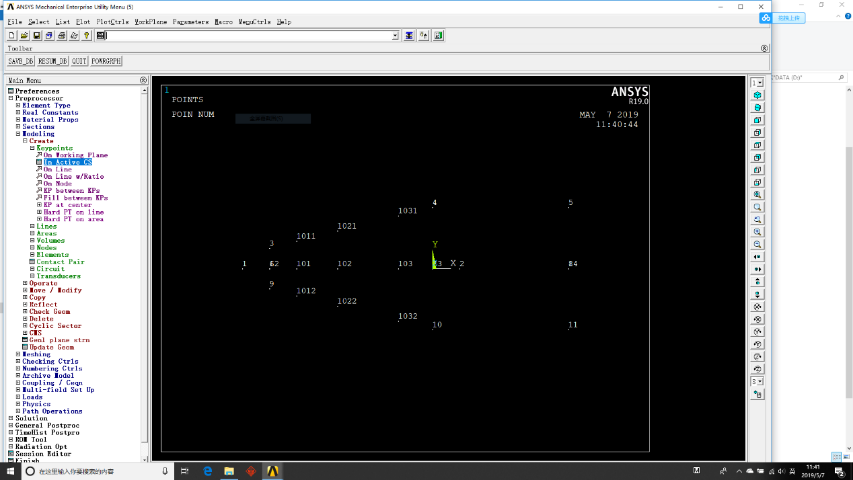This screenshot has width=853, height=480.
Task: Switch to Isometric view
Action: (757, 95)
